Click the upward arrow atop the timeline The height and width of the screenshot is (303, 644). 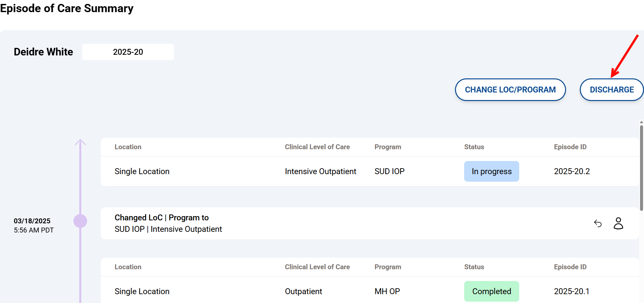80,142
